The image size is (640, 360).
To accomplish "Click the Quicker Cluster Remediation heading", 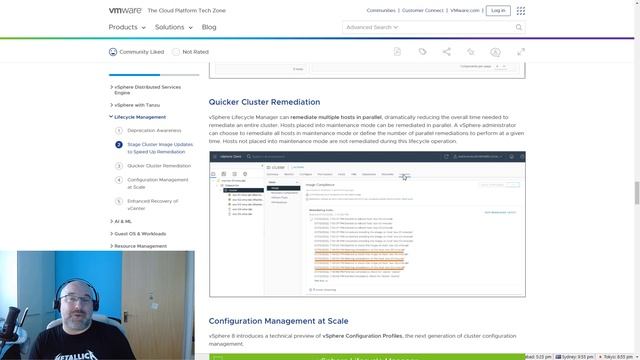I will 264,102.
